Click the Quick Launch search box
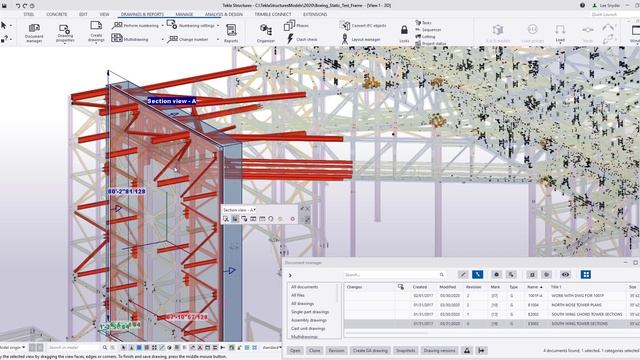 pos(614,14)
